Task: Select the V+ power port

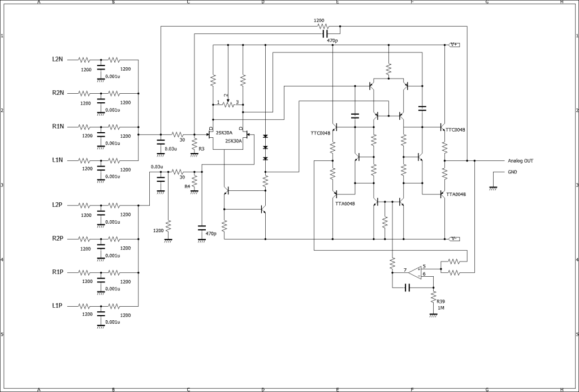Action: pos(453,45)
